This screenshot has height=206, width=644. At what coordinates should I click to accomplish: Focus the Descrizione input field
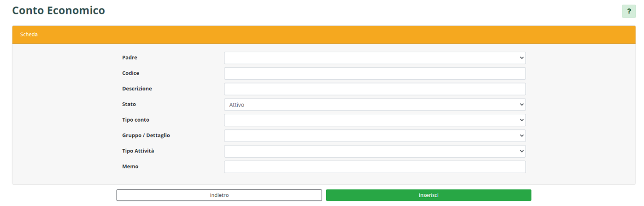(374, 89)
